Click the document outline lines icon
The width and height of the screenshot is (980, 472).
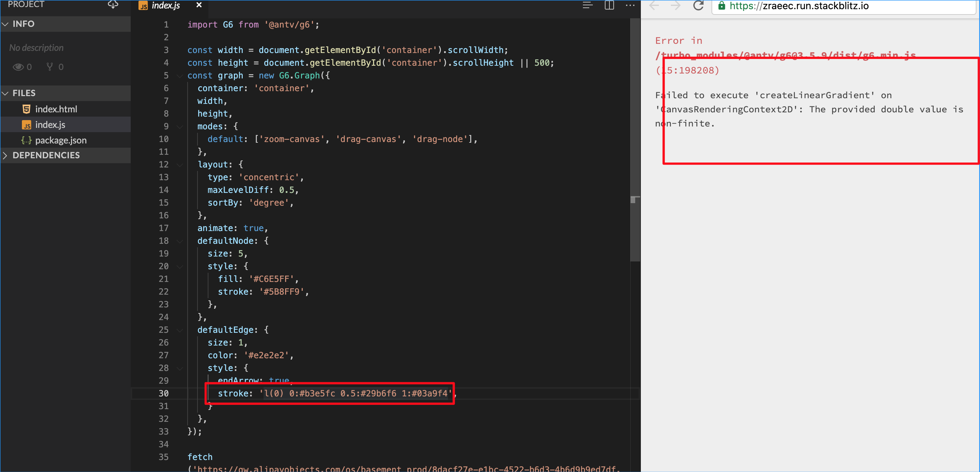click(588, 5)
